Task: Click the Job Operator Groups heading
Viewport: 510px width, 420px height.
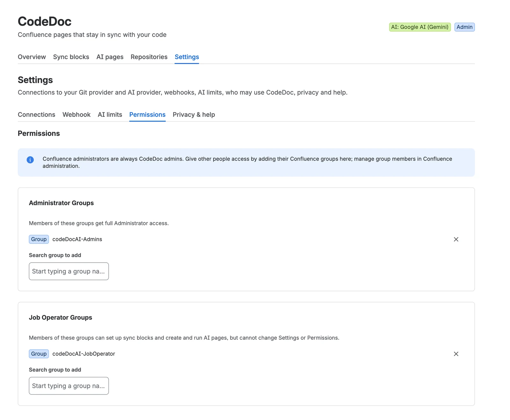Action: [61, 317]
